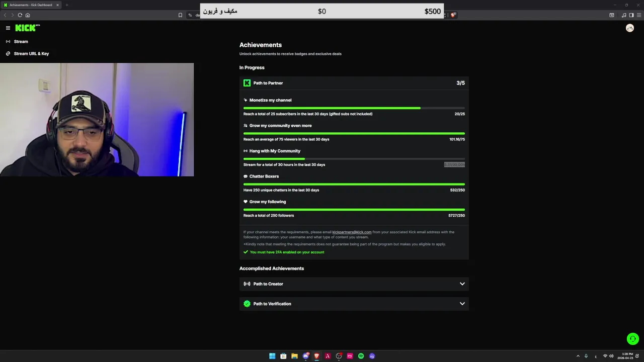This screenshot has width=644, height=362.
Task: Click the browser home icon
Action: coord(28,15)
